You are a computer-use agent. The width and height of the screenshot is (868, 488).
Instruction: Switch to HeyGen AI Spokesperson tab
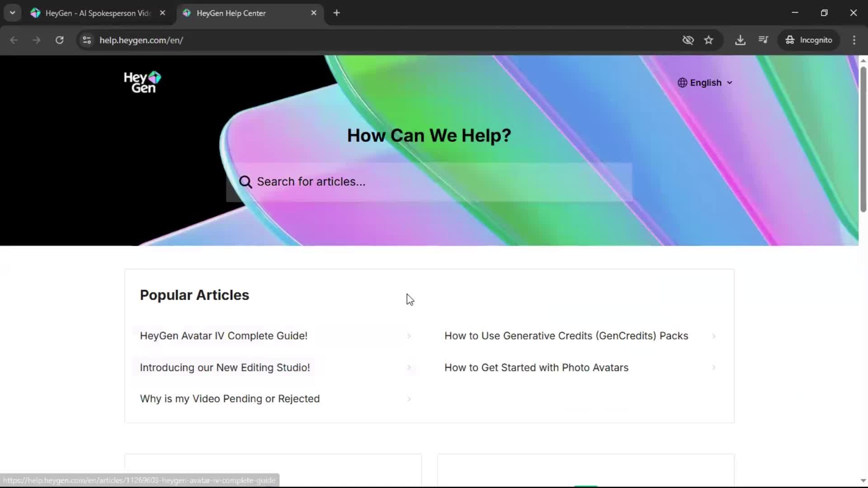pos(97,13)
